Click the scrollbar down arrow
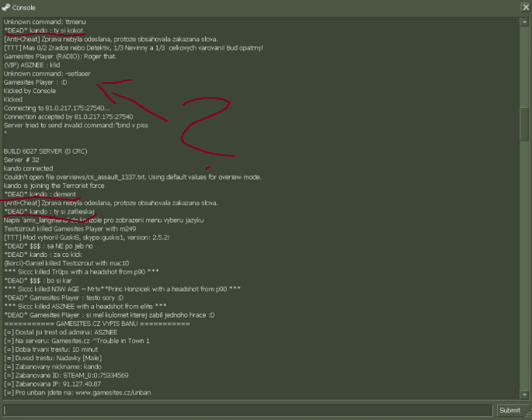The image size is (532, 420). (524, 394)
